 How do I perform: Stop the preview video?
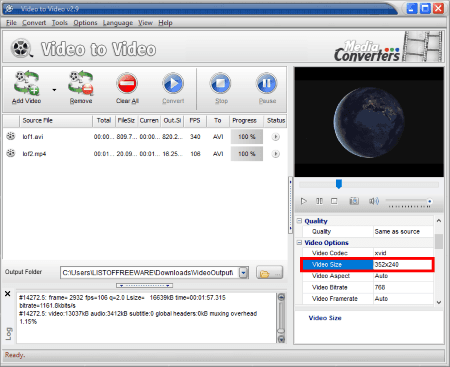click(334, 201)
